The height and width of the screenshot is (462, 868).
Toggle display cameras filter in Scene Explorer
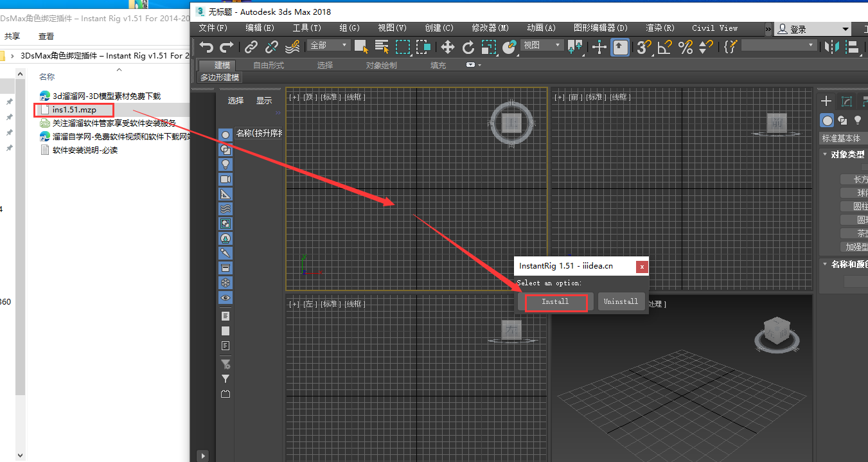(x=226, y=179)
